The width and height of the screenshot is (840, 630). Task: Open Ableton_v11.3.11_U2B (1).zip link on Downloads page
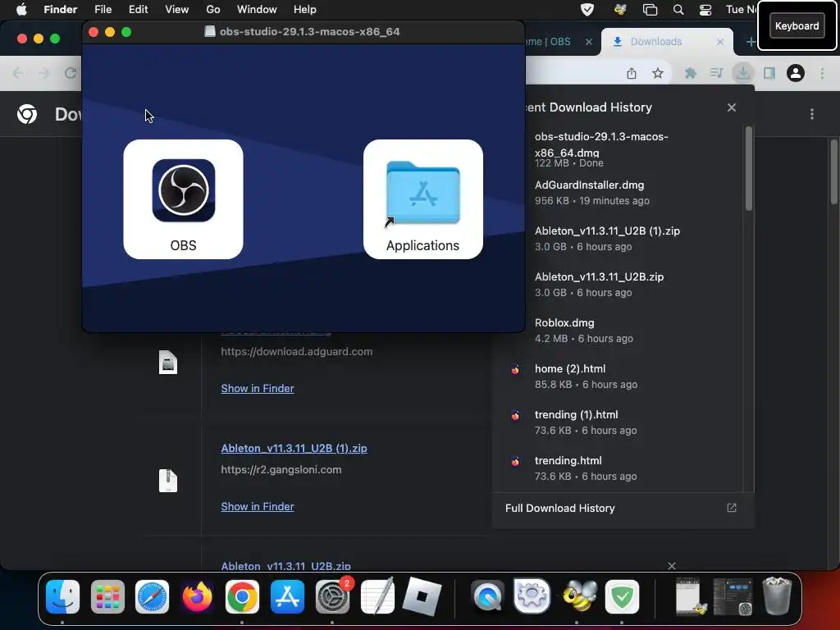[x=294, y=449]
